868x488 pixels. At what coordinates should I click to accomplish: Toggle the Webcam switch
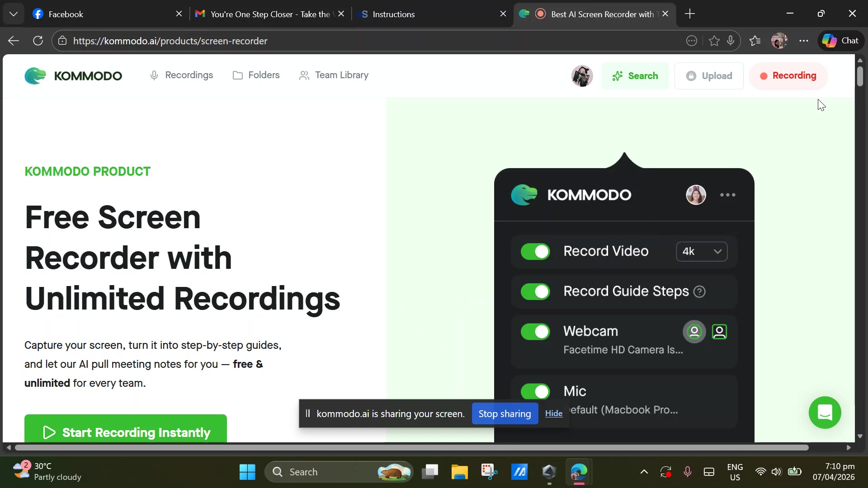tap(535, 332)
